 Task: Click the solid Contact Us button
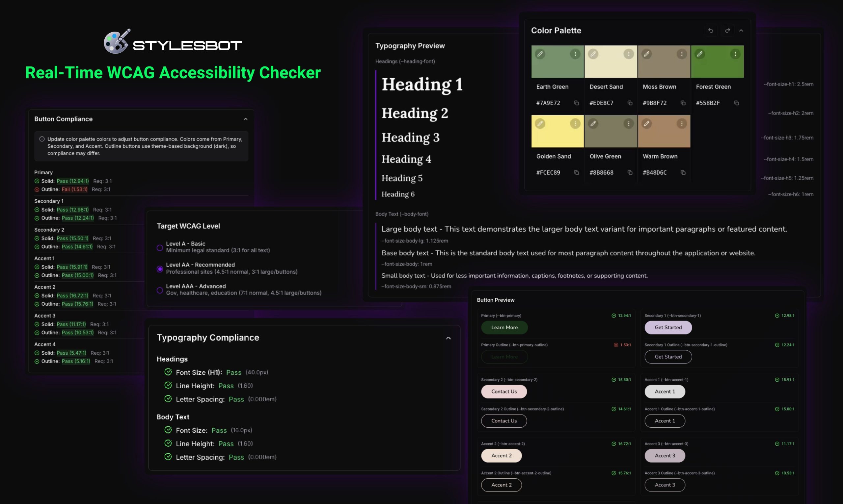click(504, 391)
